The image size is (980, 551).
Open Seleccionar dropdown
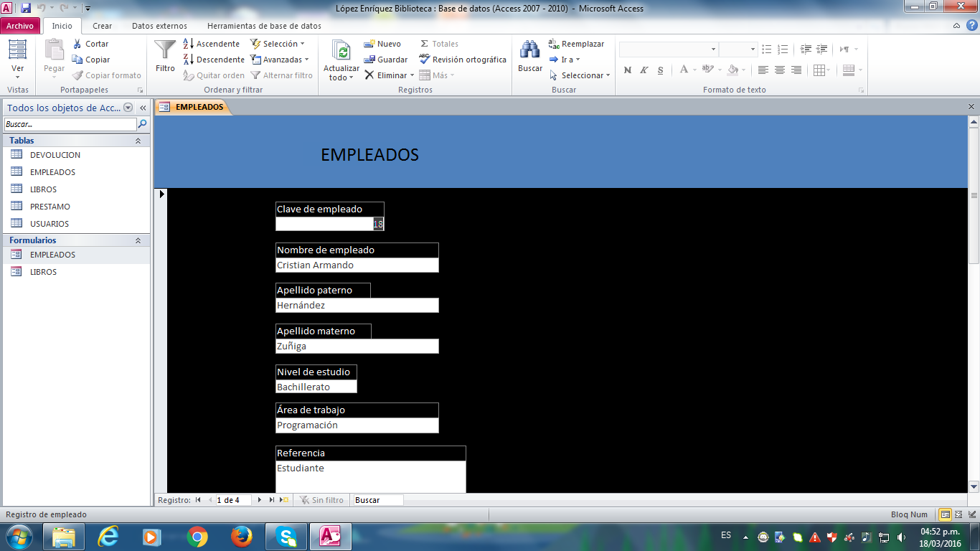click(580, 75)
